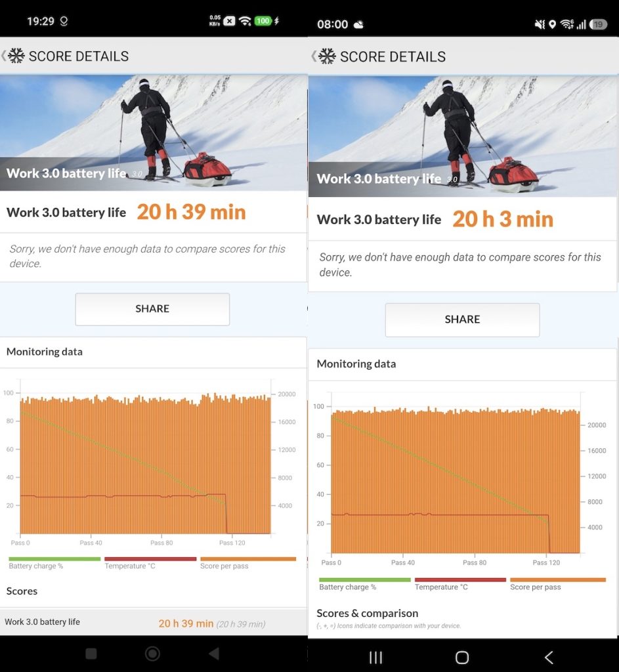619x672 pixels.
Task: Tap the triangle back navigation button
Action: (213, 654)
